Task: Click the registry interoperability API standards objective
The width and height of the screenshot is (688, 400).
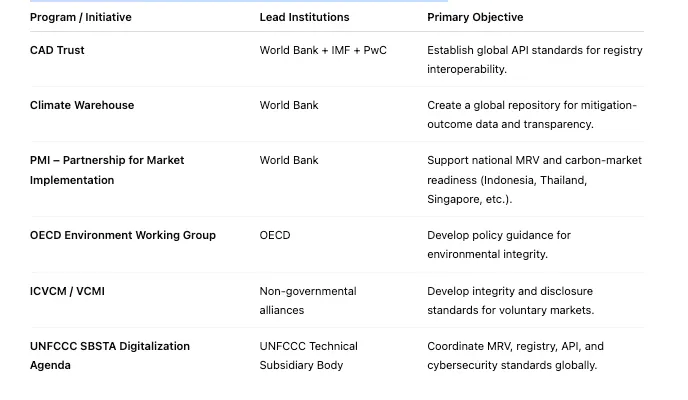Action: pos(534,59)
